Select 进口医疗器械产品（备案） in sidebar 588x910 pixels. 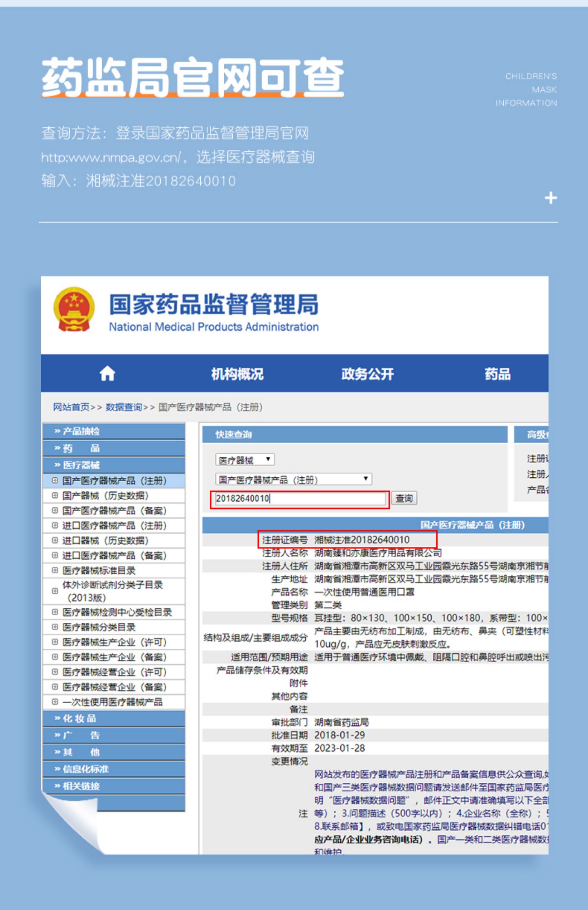coord(114,555)
